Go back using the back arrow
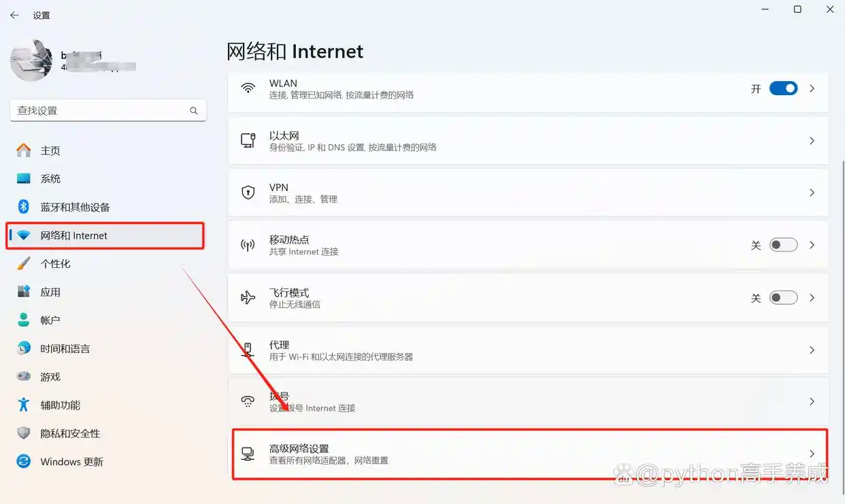845x504 pixels. 14,14
